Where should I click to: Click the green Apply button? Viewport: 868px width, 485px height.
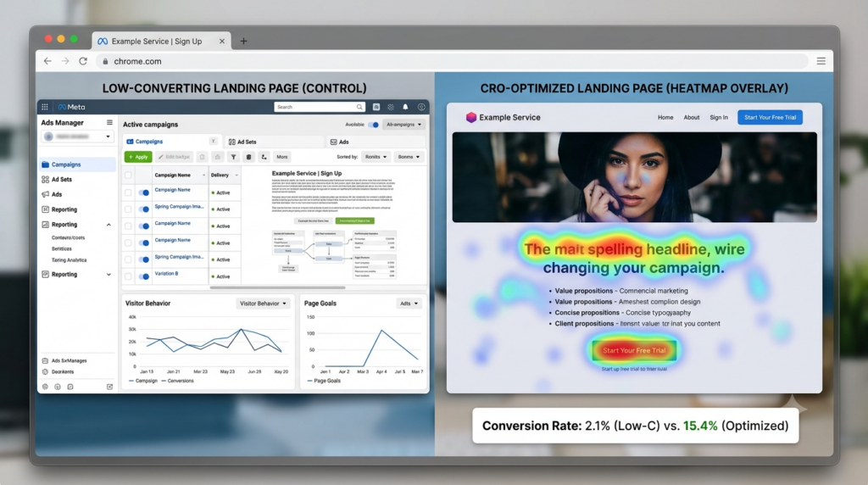pyautogui.click(x=138, y=157)
